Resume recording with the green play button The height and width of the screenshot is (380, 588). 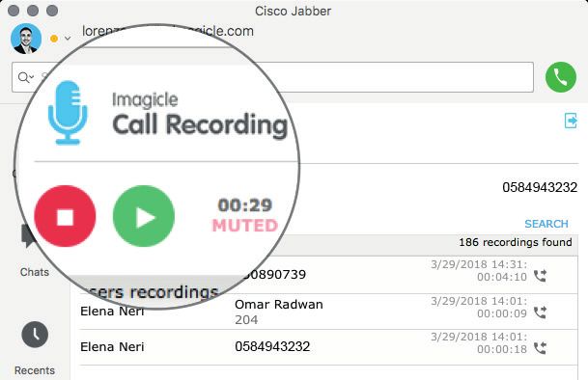coord(144,216)
